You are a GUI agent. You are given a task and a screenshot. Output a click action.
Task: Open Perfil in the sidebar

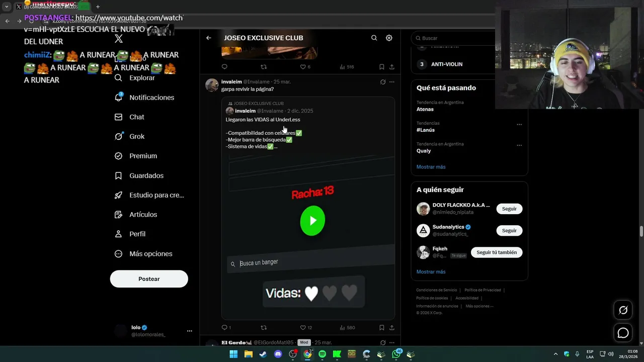click(130, 234)
